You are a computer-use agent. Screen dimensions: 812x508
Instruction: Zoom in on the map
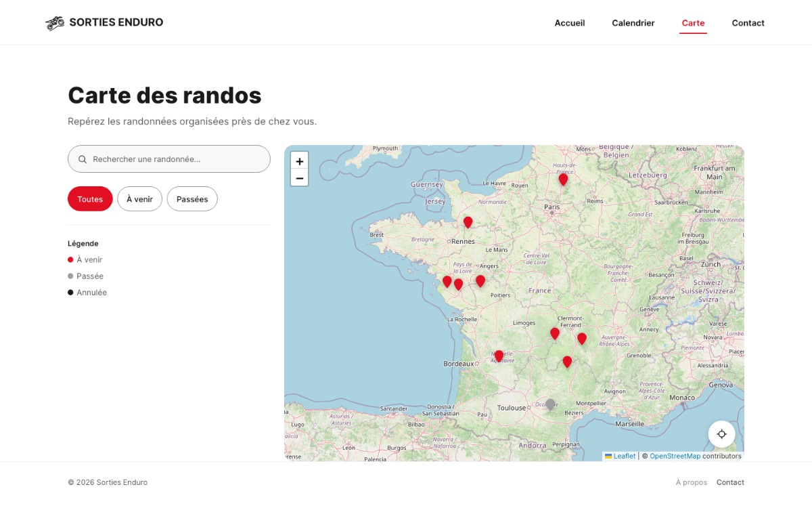point(300,161)
